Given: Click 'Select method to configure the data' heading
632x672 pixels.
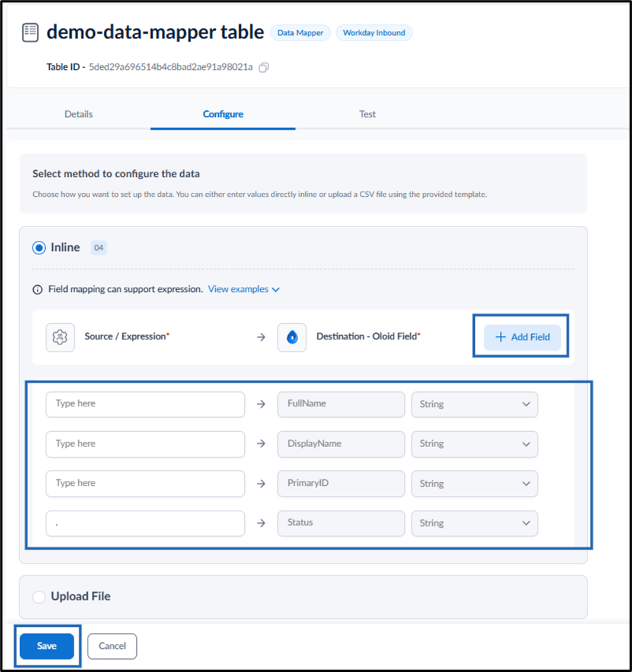Looking at the screenshot, I should tap(116, 174).
